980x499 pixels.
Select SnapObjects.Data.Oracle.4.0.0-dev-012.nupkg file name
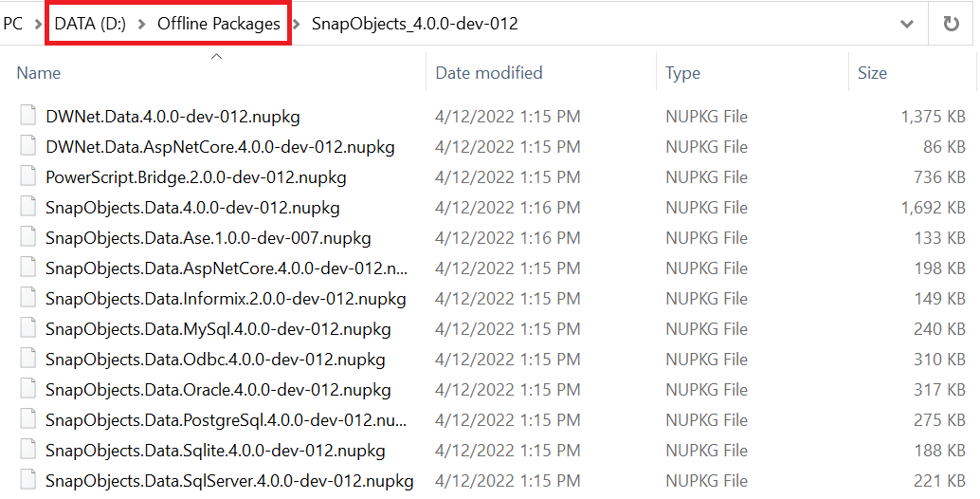point(218,390)
